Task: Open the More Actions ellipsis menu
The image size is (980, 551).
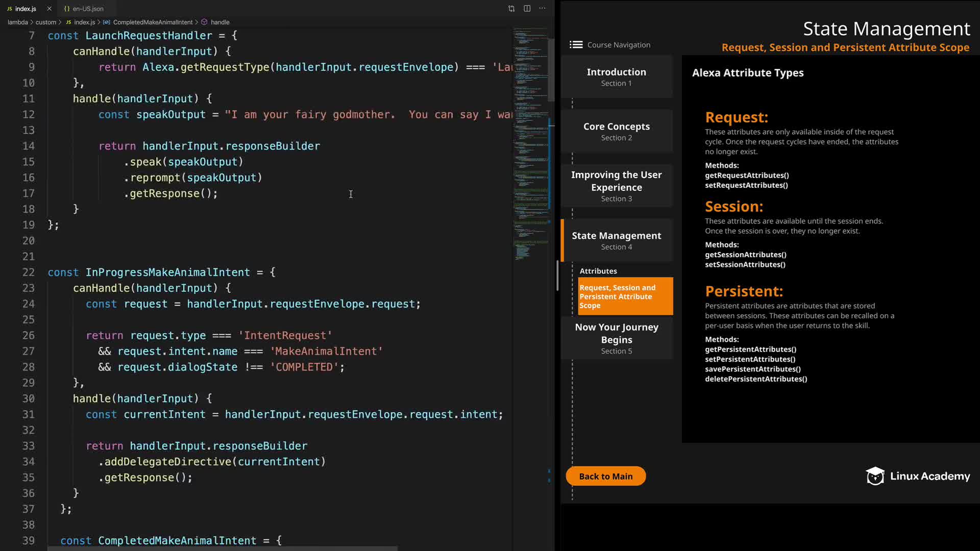Action: click(x=542, y=9)
